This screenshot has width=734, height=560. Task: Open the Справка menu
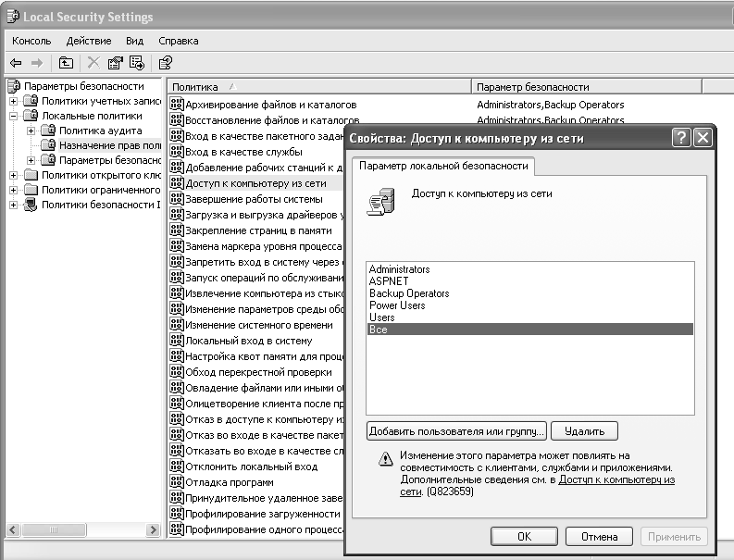(x=178, y=41)
